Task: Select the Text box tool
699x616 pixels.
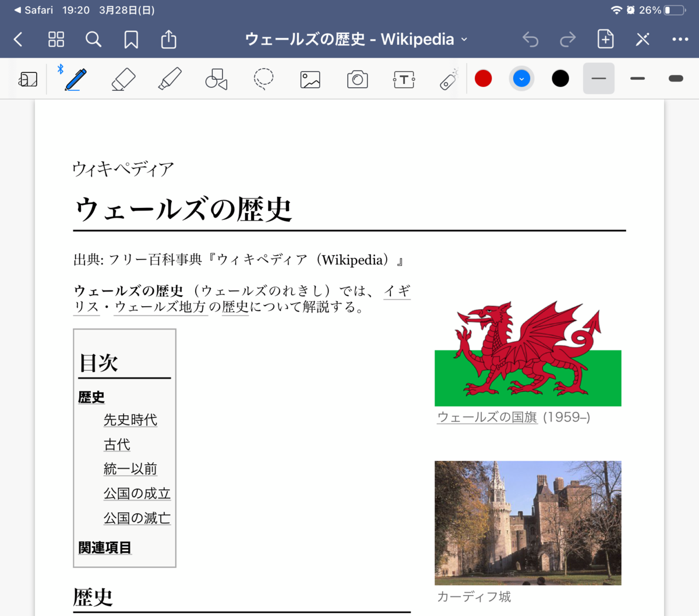Action: (x=404, y=79)
